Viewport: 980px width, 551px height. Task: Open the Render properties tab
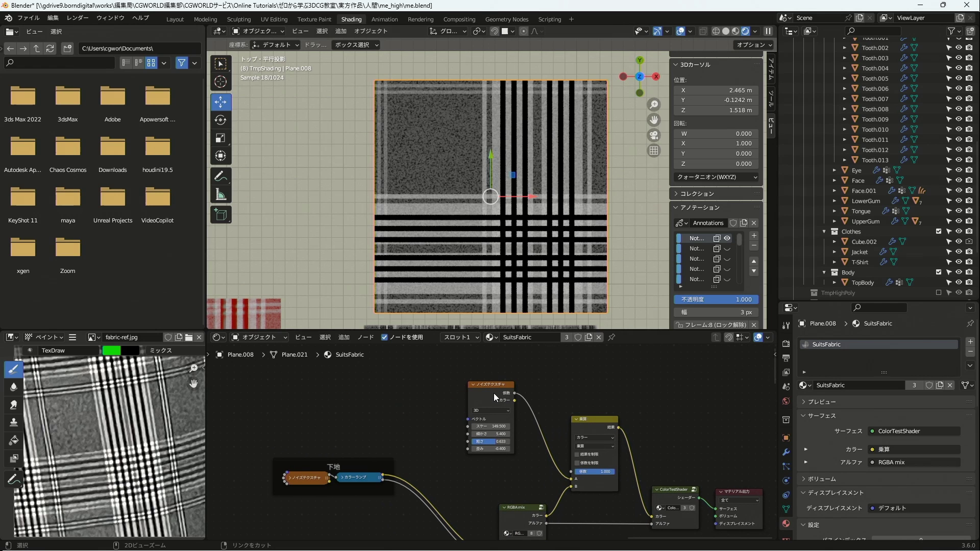tap(786, 344)
